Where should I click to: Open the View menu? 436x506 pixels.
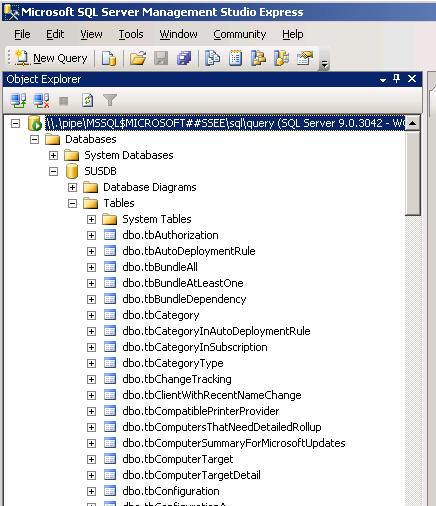pyautogui.click(x=91, y=34)
